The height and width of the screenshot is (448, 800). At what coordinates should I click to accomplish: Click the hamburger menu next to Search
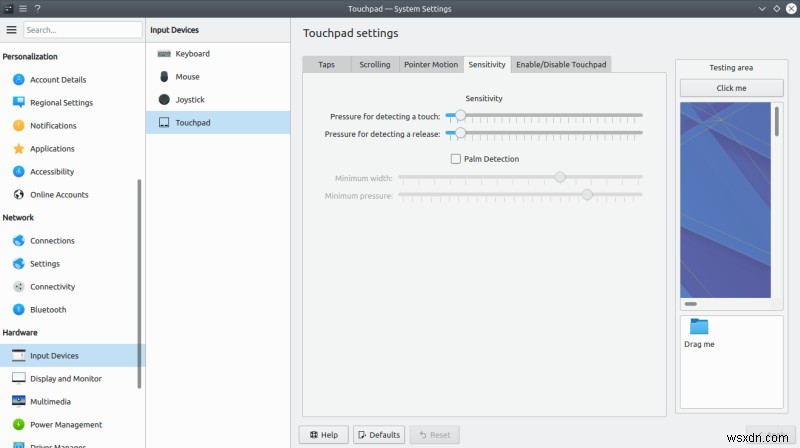(12, 30)
